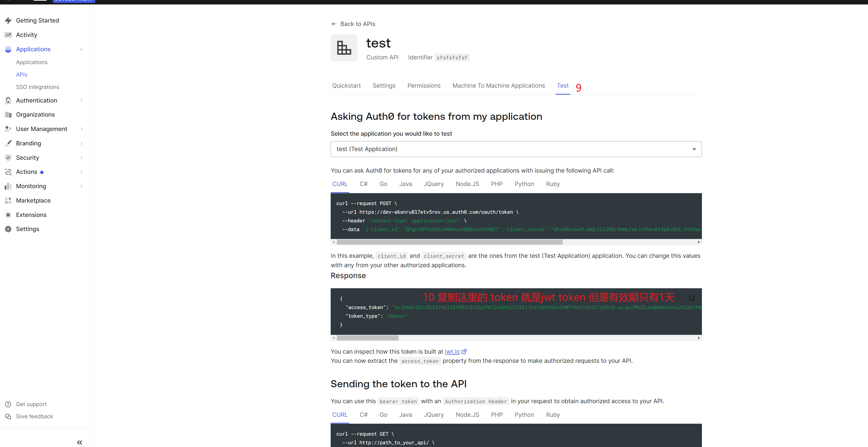Click the Authentication lock icon
Viewport: 868px width, 447px height.
(x=8, y=101)
